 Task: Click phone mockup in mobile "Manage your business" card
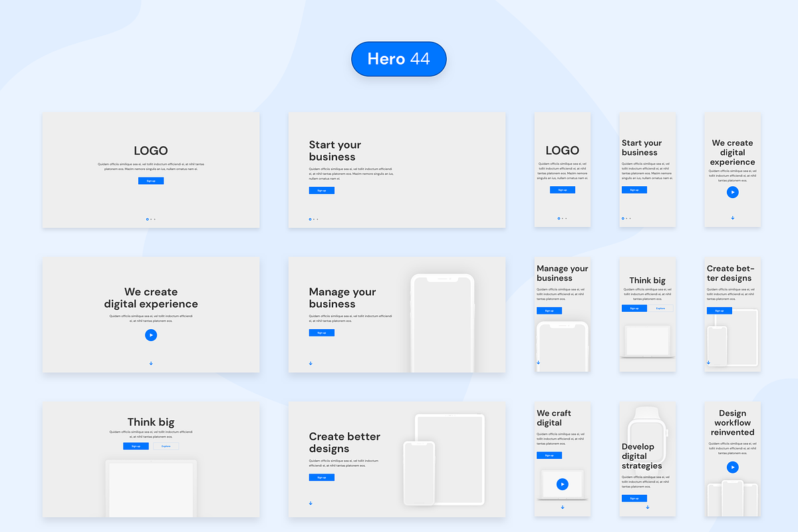563,346
